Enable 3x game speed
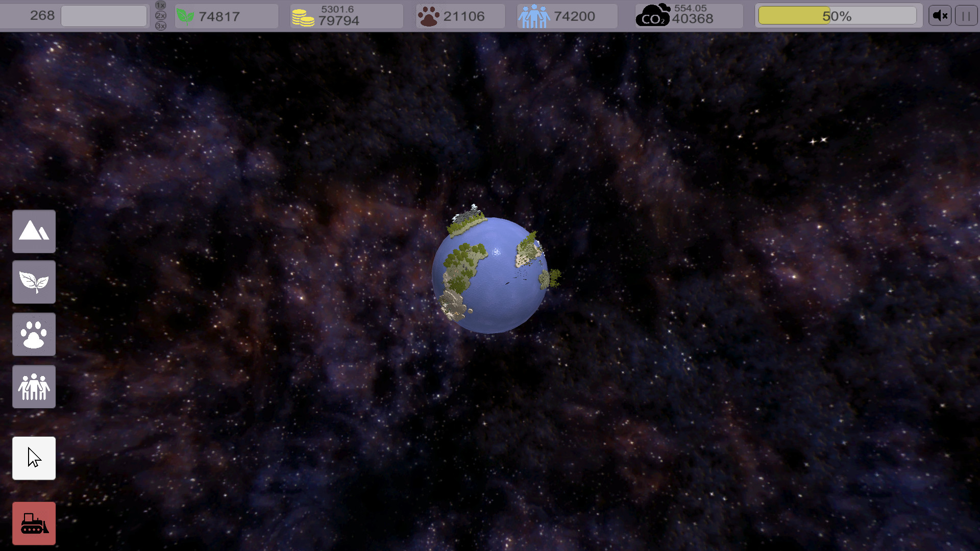 tap(160, 27)
